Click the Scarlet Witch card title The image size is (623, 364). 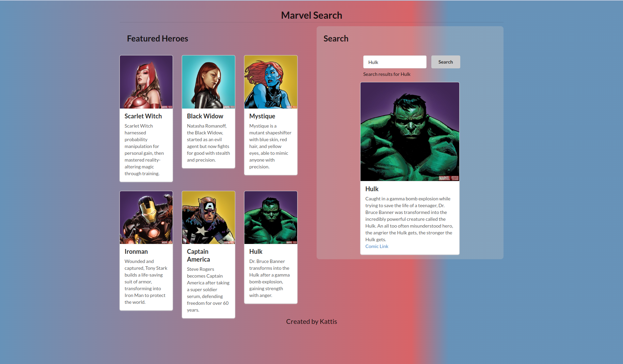pos(143,116)
